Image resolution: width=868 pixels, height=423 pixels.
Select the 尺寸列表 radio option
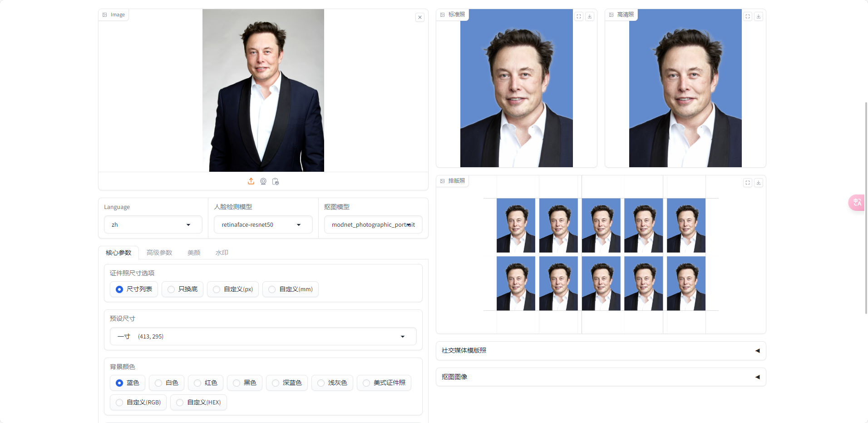[134, 289]
